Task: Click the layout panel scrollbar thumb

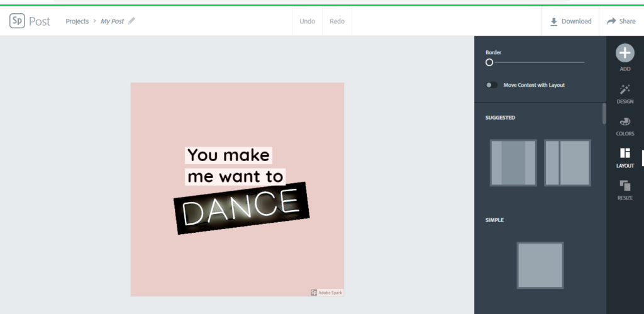Action: [x=604, y=113]
